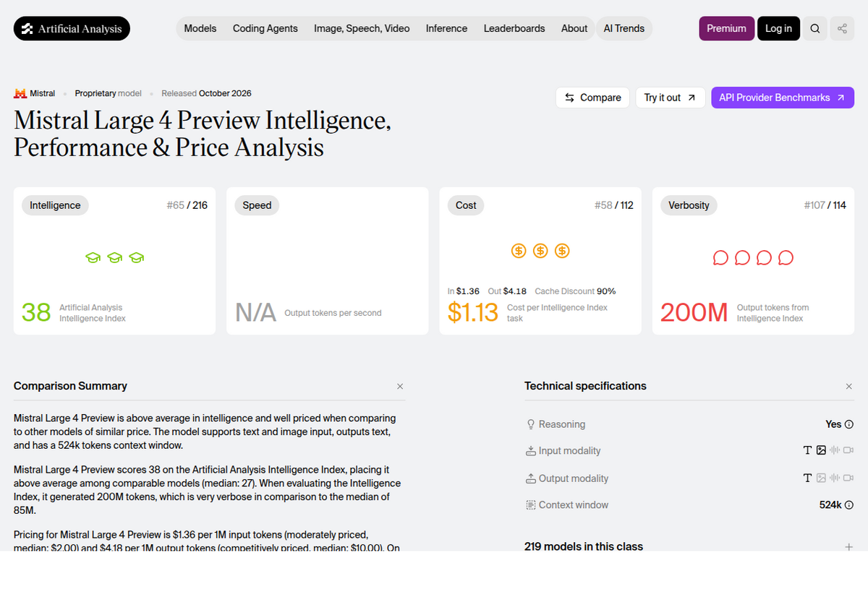Image resolution: width=868 pixels, height=610 pixels.
Task: Open the Leaderboards menu
Action: 514,29
